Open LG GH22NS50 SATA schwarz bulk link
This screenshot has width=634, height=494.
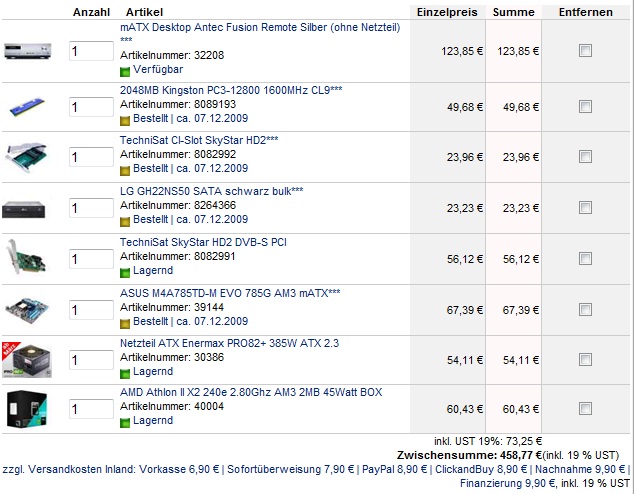click(211, 191)
